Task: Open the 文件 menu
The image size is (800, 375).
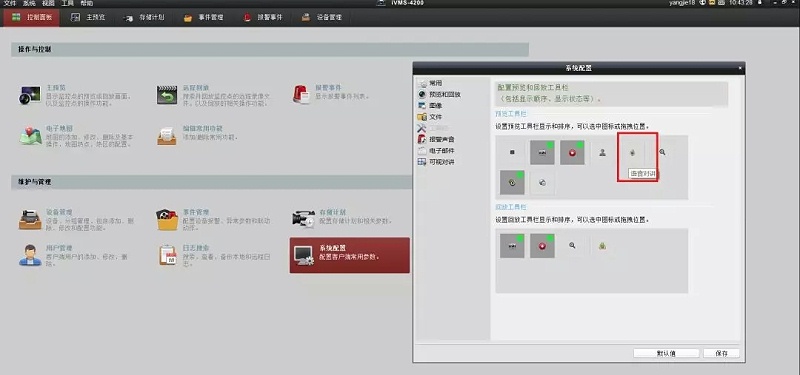Action: pyautogui.click(x=10, y=3)
